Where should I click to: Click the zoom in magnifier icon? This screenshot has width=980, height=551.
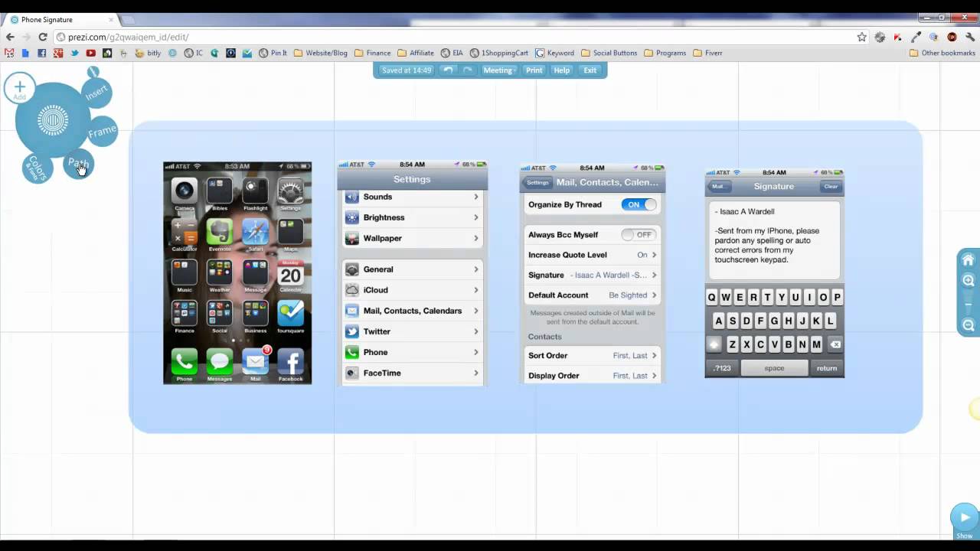[969, 281]
